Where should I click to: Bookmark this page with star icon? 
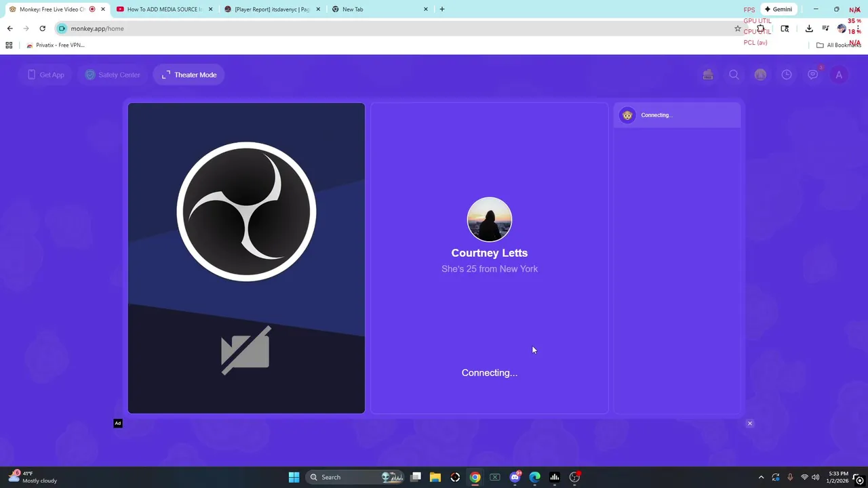coord(738,28)
